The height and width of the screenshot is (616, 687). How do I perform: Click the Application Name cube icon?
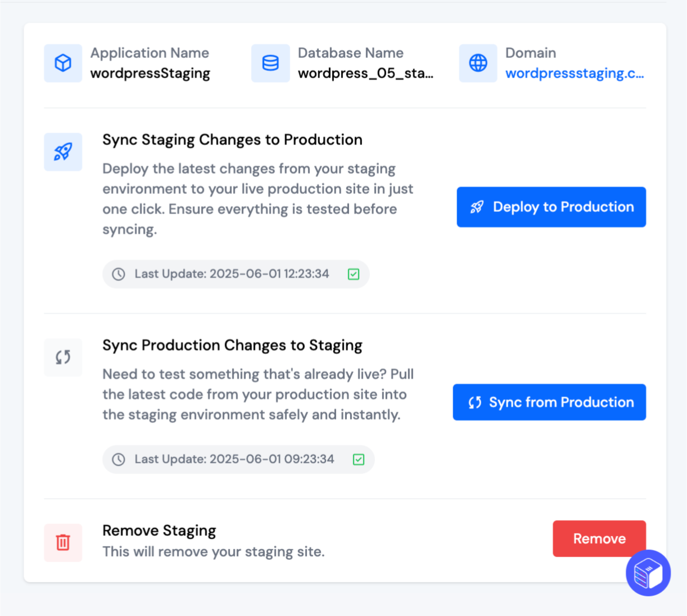tap(63, 63)
